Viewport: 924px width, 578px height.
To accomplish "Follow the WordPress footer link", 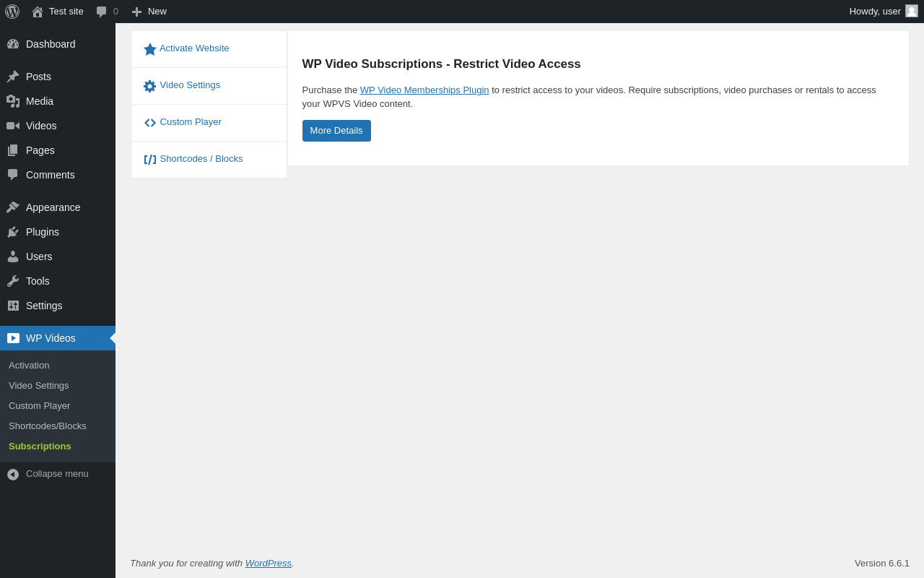I will pyautogui.click(x=269, y=564).
